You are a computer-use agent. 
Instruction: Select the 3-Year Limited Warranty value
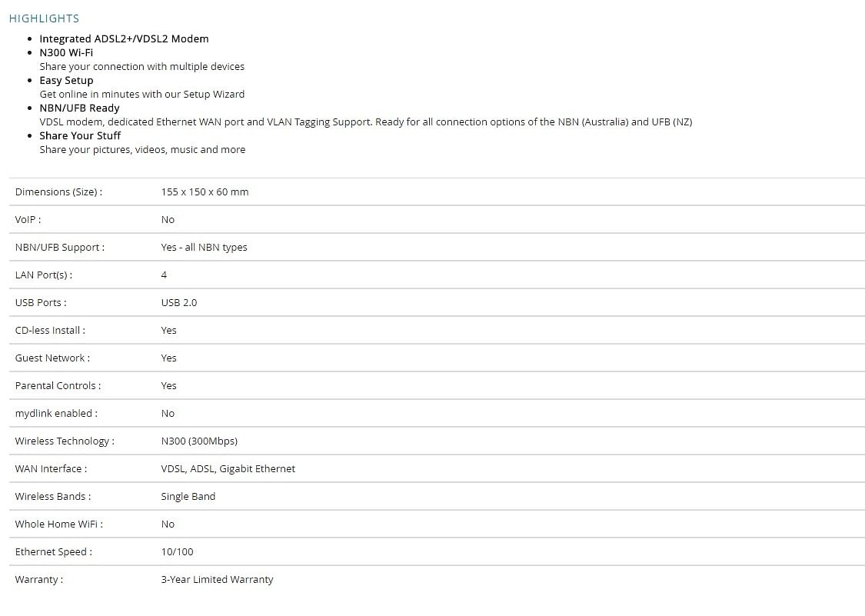(x=217, y=580)
